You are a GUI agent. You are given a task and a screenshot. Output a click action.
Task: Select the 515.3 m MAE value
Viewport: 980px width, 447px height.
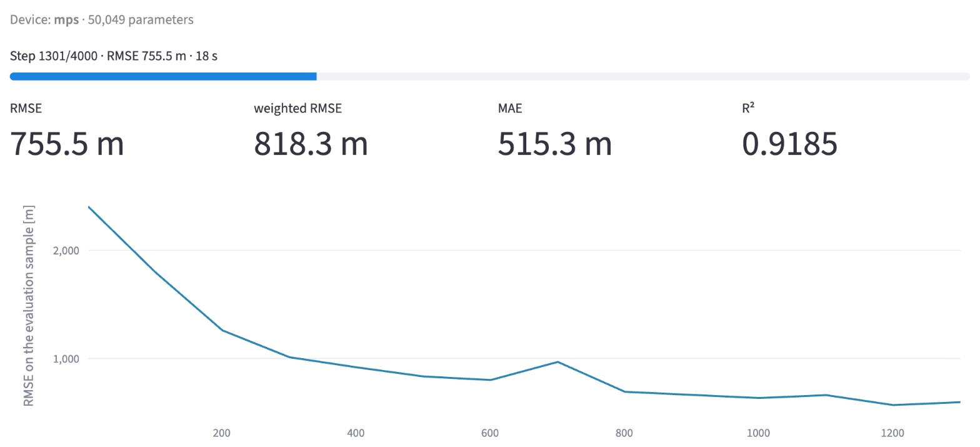point(555,144)
